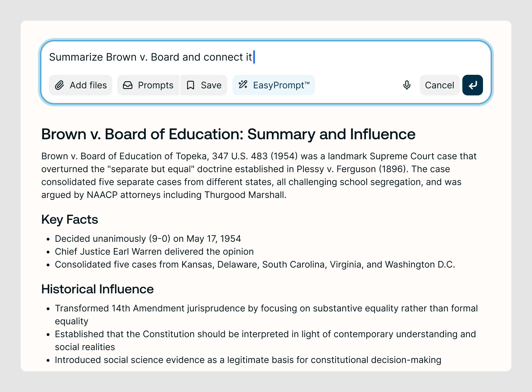Click the bullet about social science evidence
532x392 pixels.
pyautogui.click(x=248, y=360)
